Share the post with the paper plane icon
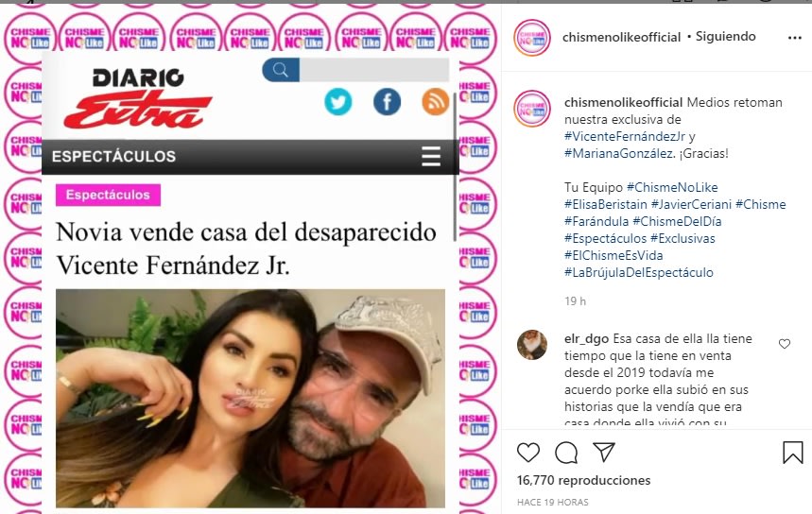 (x=604, y=452)
